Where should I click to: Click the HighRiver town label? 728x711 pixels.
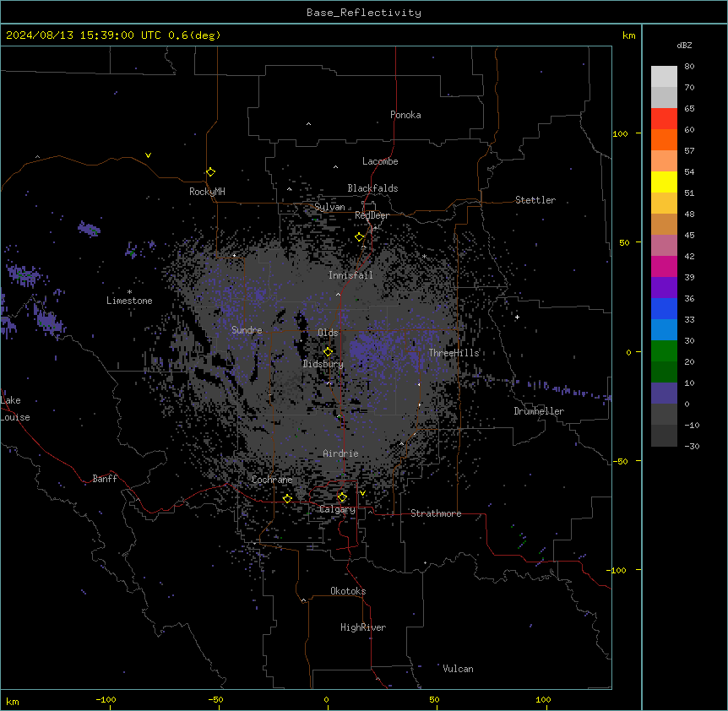click(x=363, y=627)
